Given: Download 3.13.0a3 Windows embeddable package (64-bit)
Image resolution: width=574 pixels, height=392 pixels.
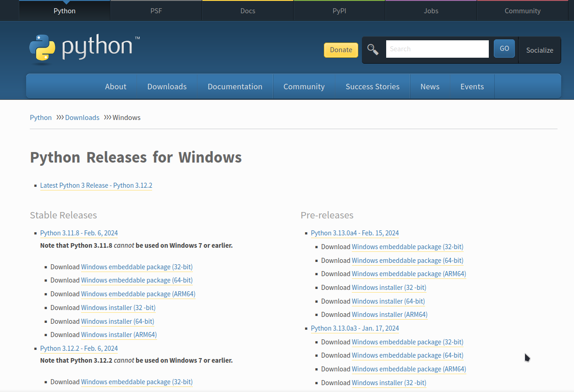Looking at the screenshot, I should point(407,355).
